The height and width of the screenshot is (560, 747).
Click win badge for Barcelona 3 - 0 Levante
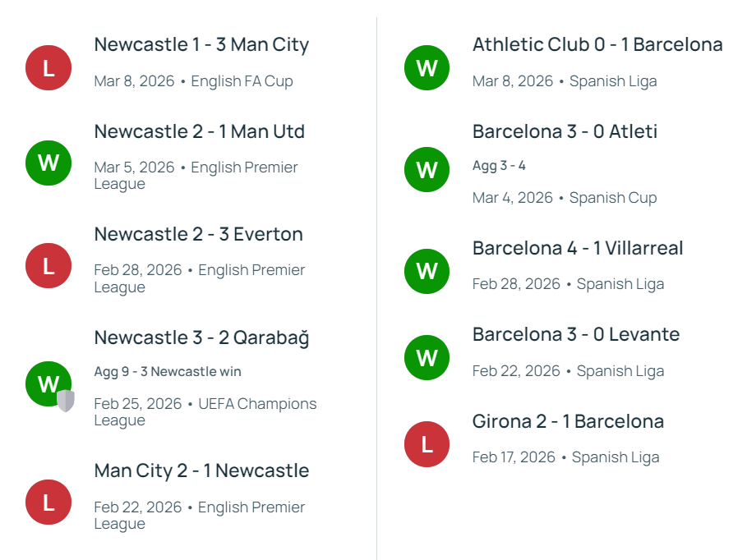point(427,357)
